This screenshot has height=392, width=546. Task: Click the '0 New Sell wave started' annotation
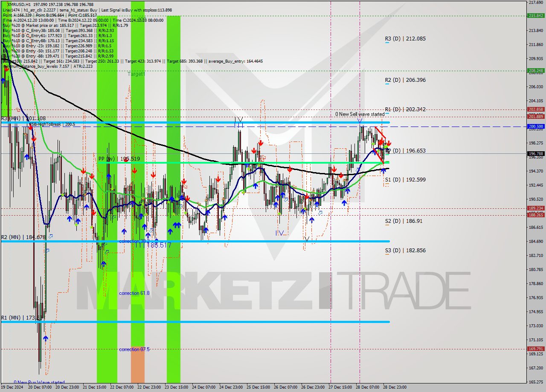pos(360,114)
